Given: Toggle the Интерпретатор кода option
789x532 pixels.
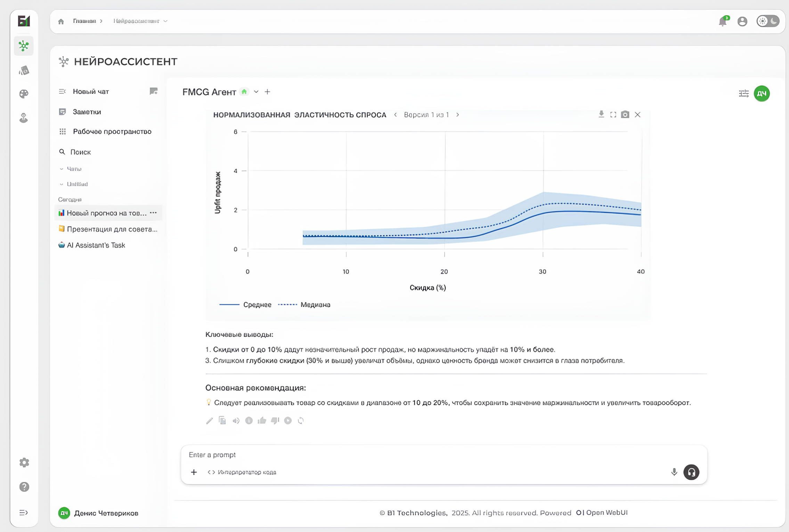Looking at the screenshot, I should click(x=242, y=472).
